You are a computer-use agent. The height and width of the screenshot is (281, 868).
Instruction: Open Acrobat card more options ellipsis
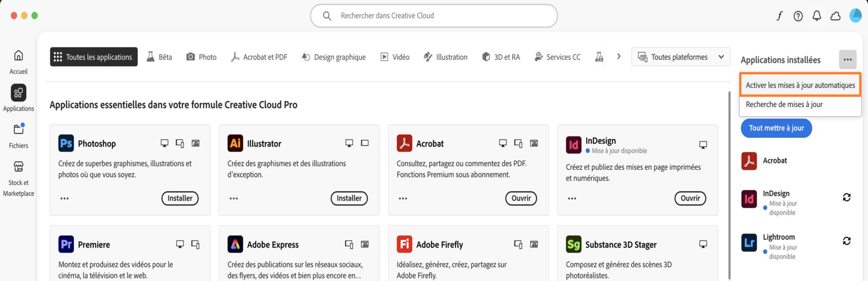point(403,198)
